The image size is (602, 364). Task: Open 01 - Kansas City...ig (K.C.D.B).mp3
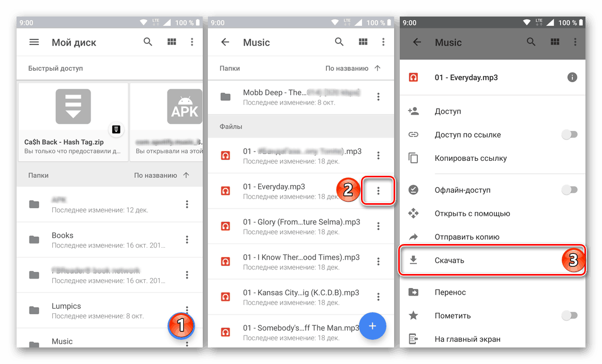tap(301, 297)
